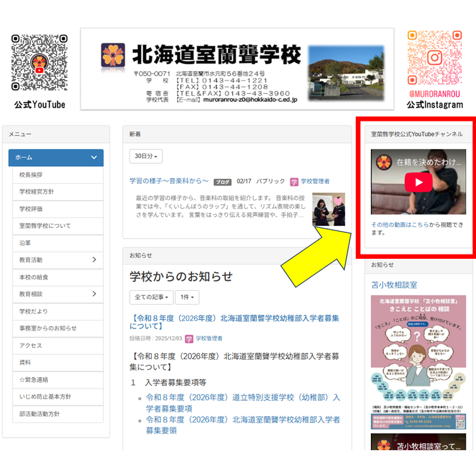Viewport: 476px width, 476px height.
Task: Click the YouTube QR code image
Action: point(39,62)
